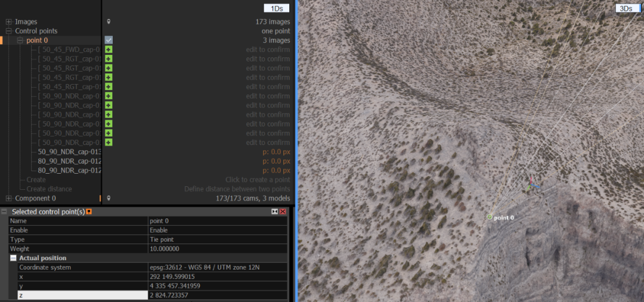Collapse the Actual position section
The image size is (644, 302).
[x=13, y=258]
